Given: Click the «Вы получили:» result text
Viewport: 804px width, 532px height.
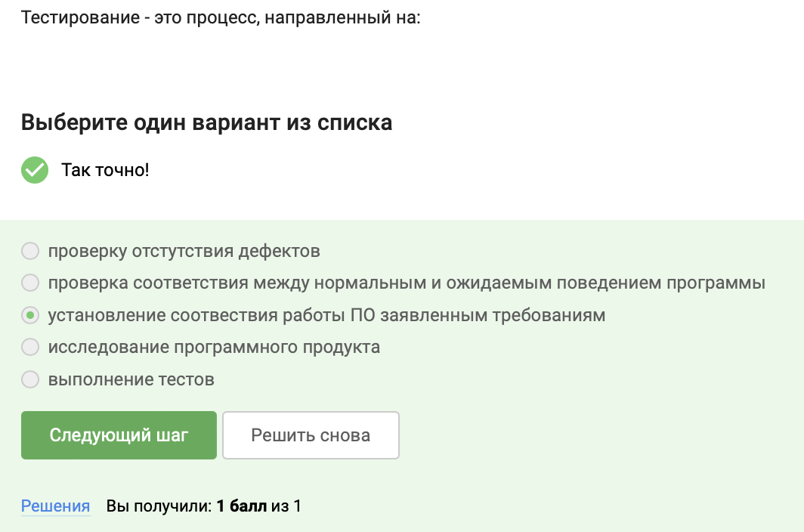Looking at the screenshot, I should 159,506.
